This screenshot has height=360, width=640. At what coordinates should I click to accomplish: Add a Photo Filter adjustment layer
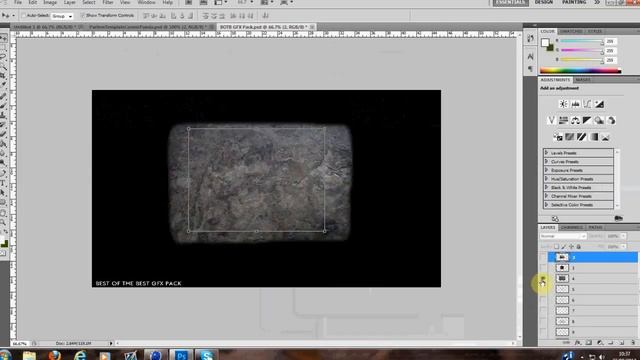point(599,120)
